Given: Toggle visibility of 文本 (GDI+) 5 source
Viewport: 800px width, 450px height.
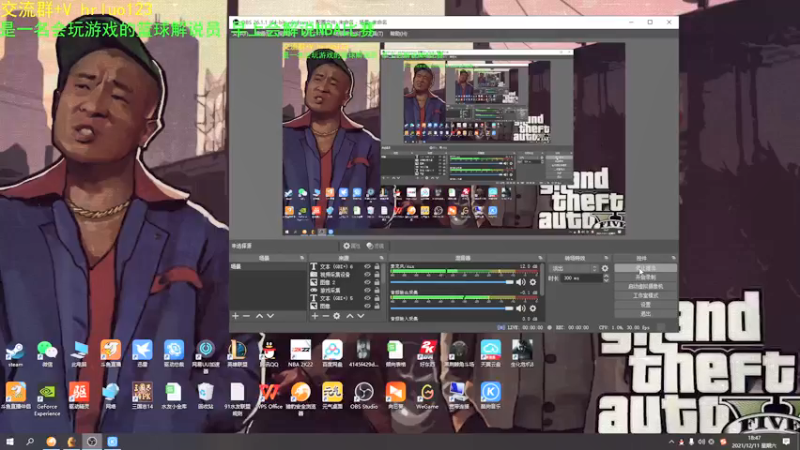Looking at the screenshot, I should click(367, 298).
